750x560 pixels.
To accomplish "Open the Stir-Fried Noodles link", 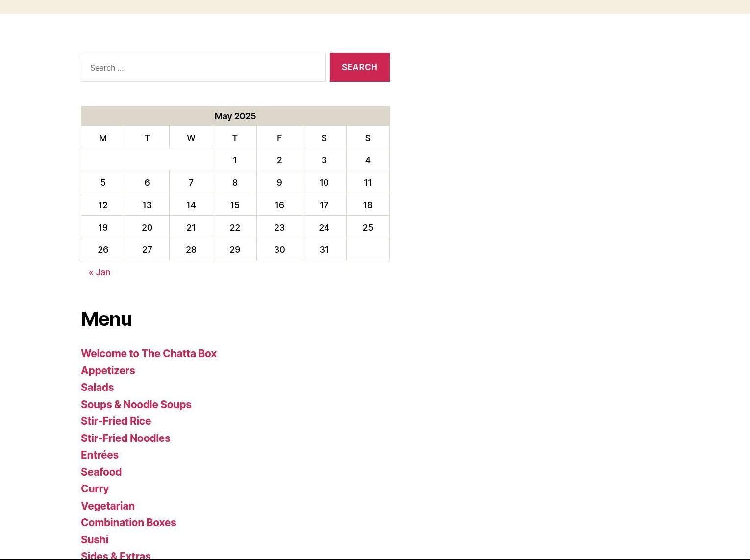I will (125, 438).
